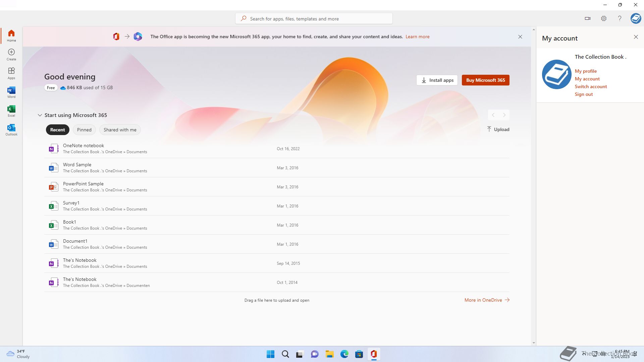Select the Pinned tab
This screenshot has height=362, width=644.
click(x=84, y=130)
